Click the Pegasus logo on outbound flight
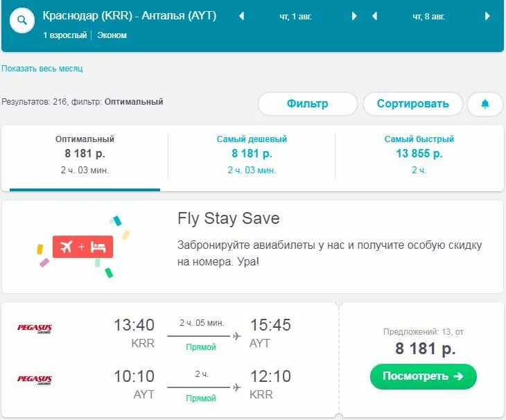This screenshot has height=420, width=506. [x=35, y=328]
